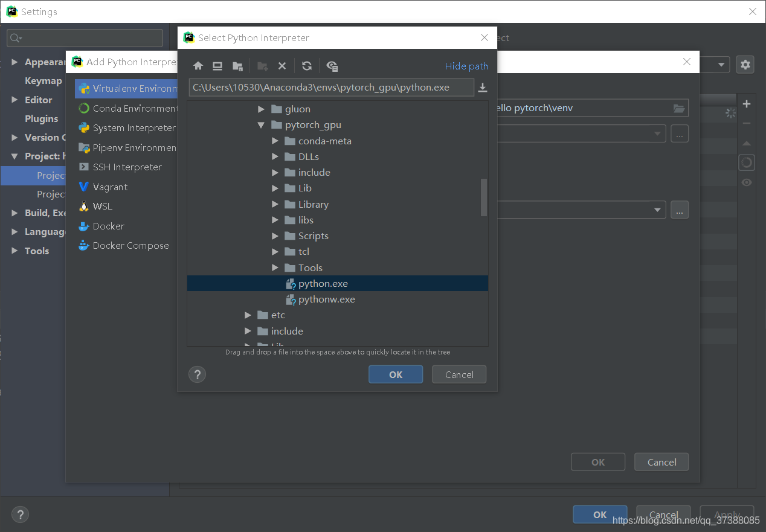Choose Conda Environment type
This screenshot has width=766, height=532.
click(x=126, y=109)
